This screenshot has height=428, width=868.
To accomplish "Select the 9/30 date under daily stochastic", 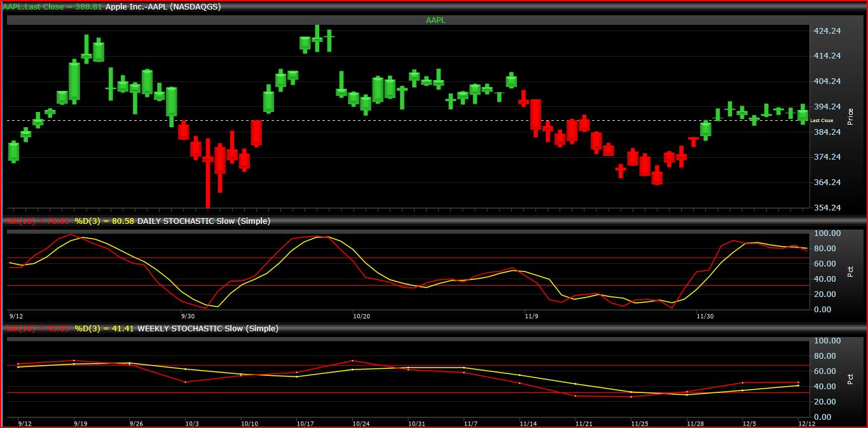I will (188, 315).
